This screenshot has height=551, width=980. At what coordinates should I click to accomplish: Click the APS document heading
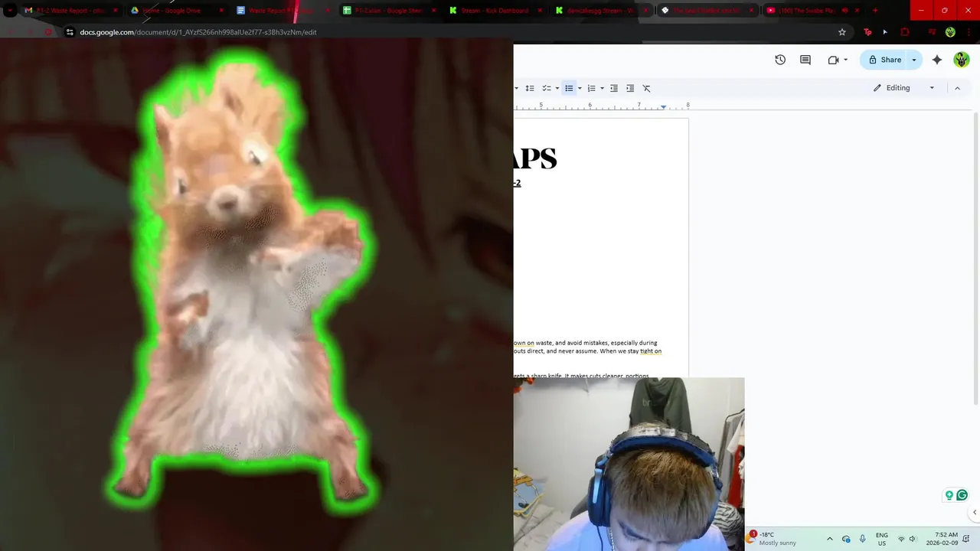coord(535,158)
